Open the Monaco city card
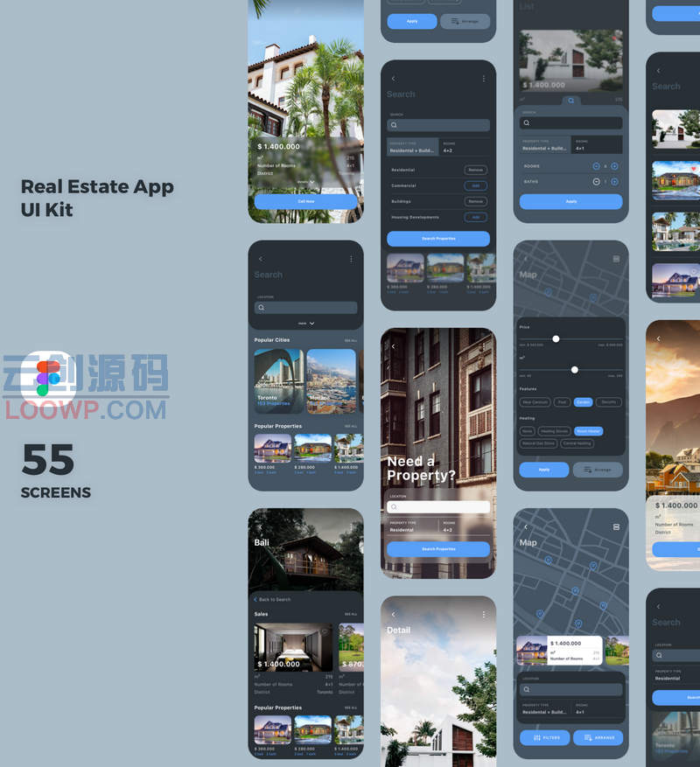Image resolution: width=700 pixels, height=767 pixels. point(332,381)
